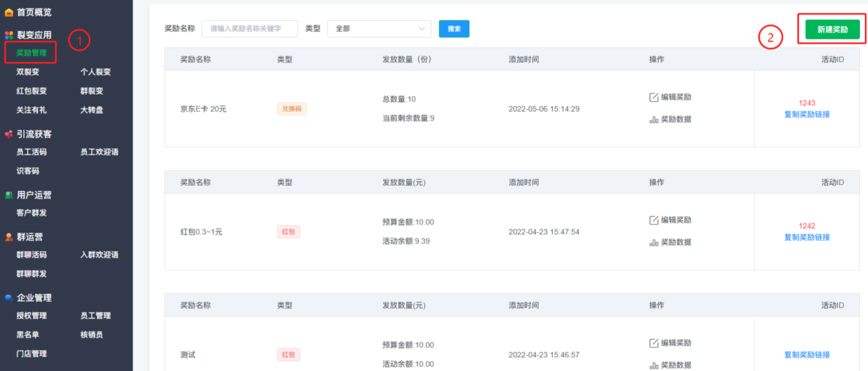868x371 pixels.
Task: Open 个人裂变 menu item
Action: coord(95,72)
